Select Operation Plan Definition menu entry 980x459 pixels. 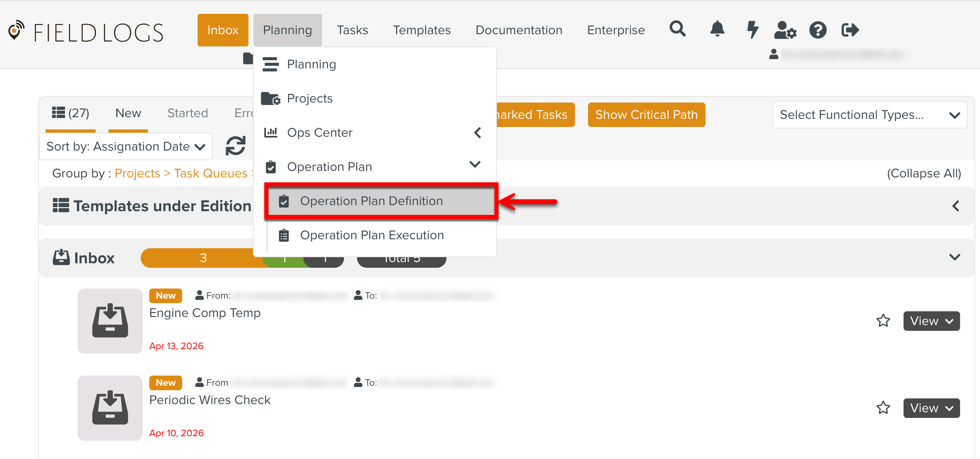point(371,201)
